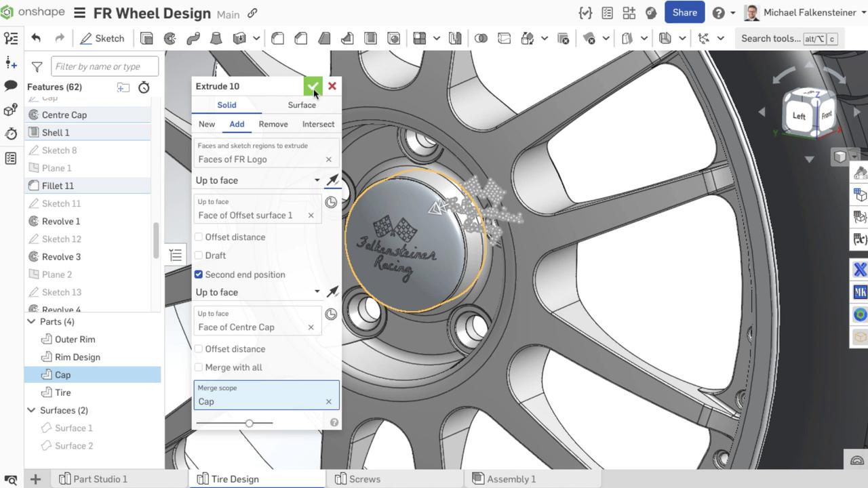Accept the extrude with the green checkmark
The width and height of the screenshot is (868, 488).
point(313,86)
